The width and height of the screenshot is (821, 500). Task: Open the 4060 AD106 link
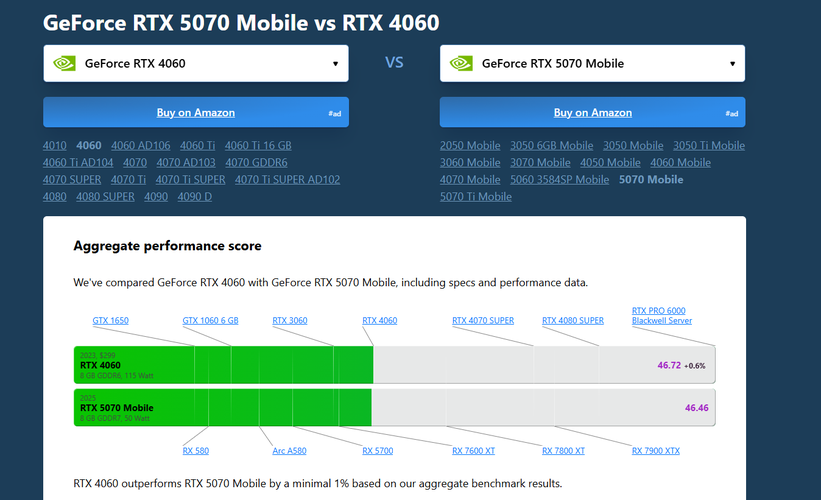140,146
